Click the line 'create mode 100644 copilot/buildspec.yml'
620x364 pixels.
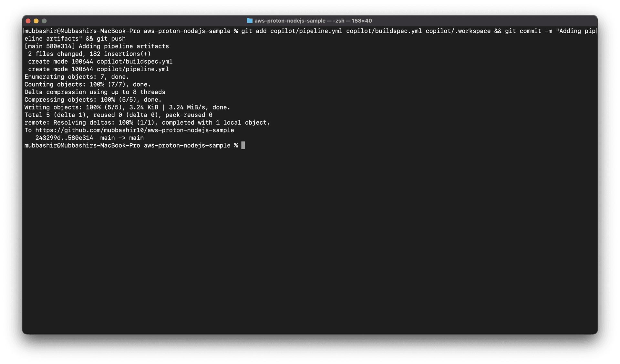100,62
